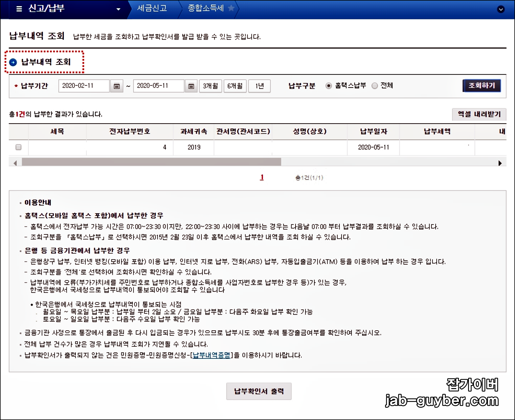Click the 엑셀 내려받기 download button

(x=480, y=114)
